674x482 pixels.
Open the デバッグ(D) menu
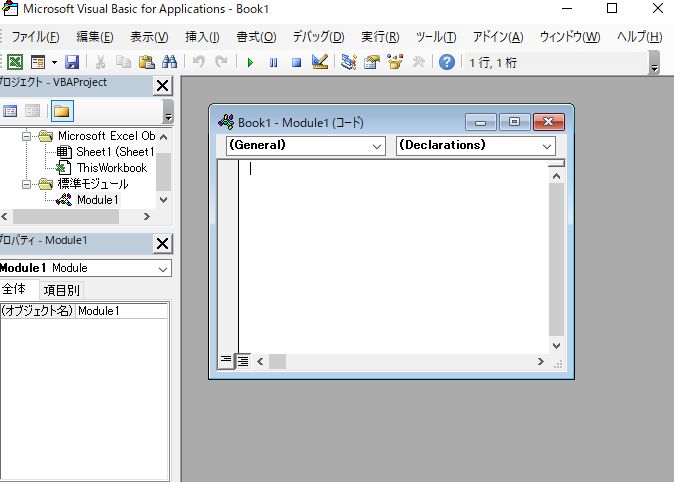[x=319, y=37]
